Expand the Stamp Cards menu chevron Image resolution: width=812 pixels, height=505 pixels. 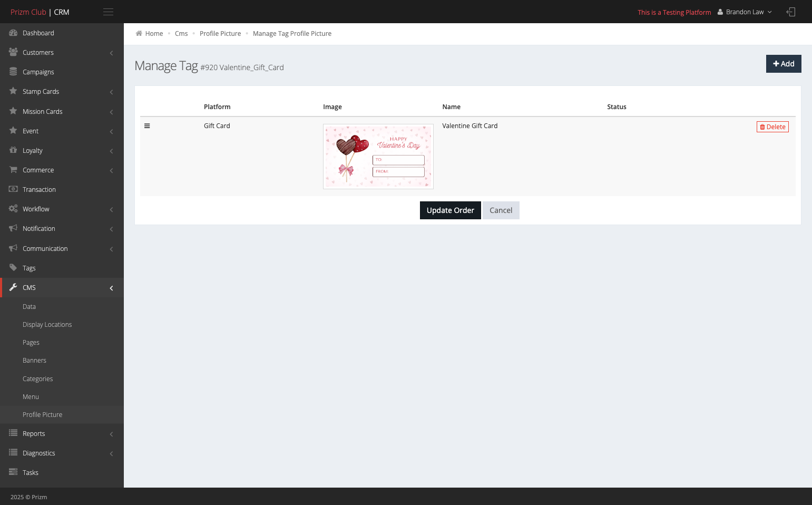pyautogui.click(x=111, y=92)
